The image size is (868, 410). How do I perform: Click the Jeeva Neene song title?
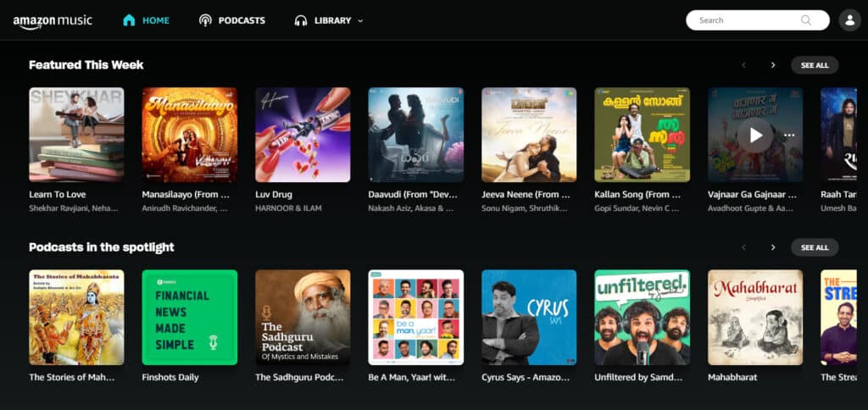pyautogui.click(x=526, y=195)
